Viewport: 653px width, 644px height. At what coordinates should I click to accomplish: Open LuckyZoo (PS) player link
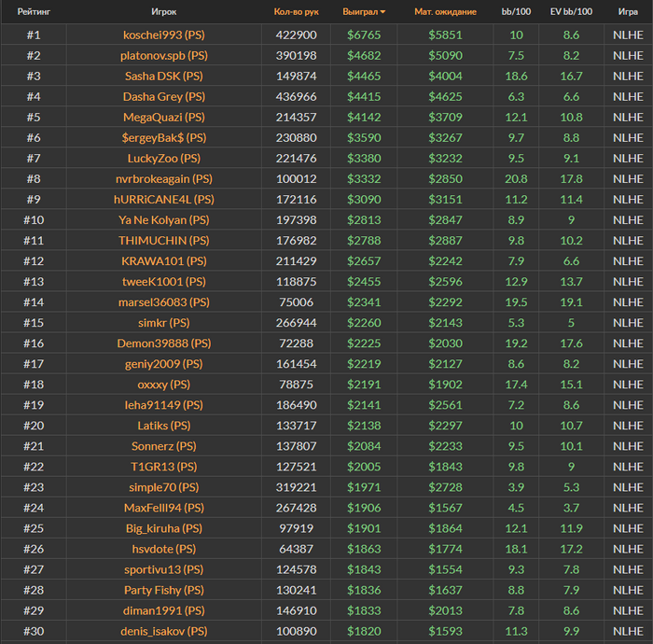163,158
